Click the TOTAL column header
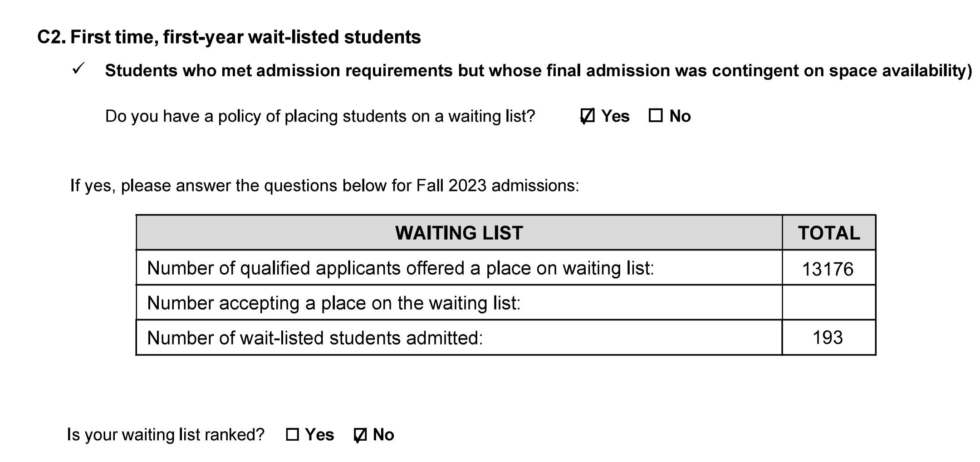 pyautogui.click(x=828, y=233)
